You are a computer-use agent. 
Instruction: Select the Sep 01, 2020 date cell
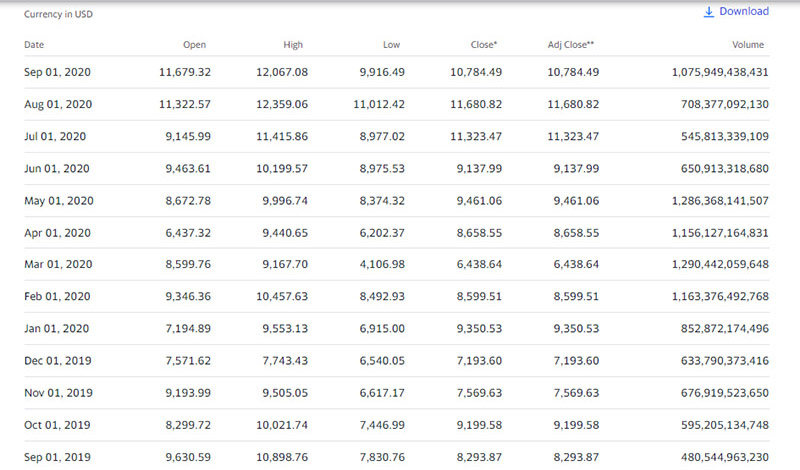56,72
